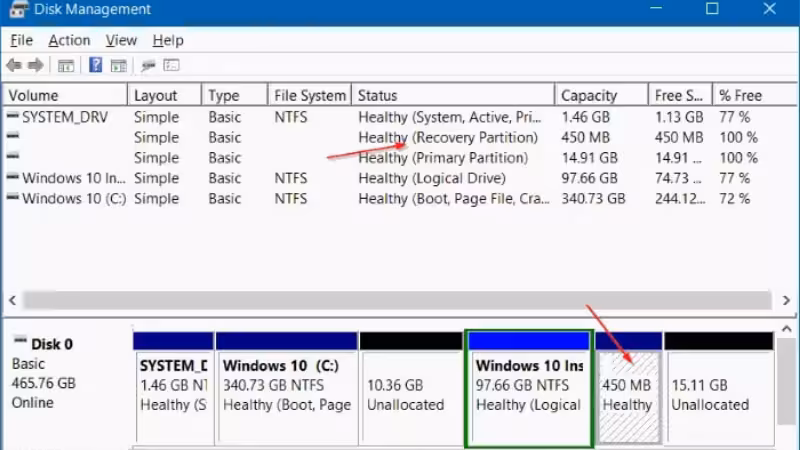The image size is (800, 450).
Task: Click the horizontal scrollbar left arrow
Action: pyautogui.click(x=13, y=301)
